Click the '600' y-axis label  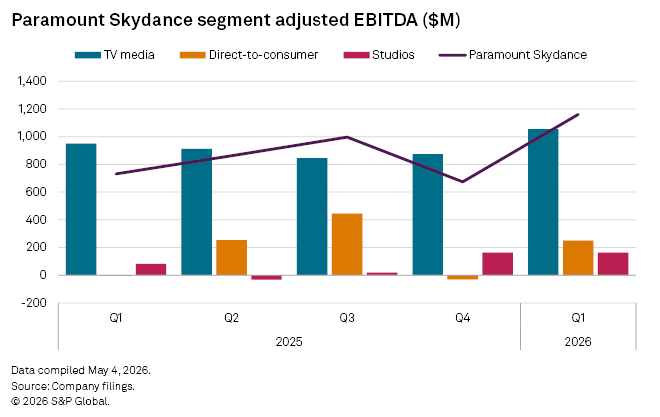[36, 192]
